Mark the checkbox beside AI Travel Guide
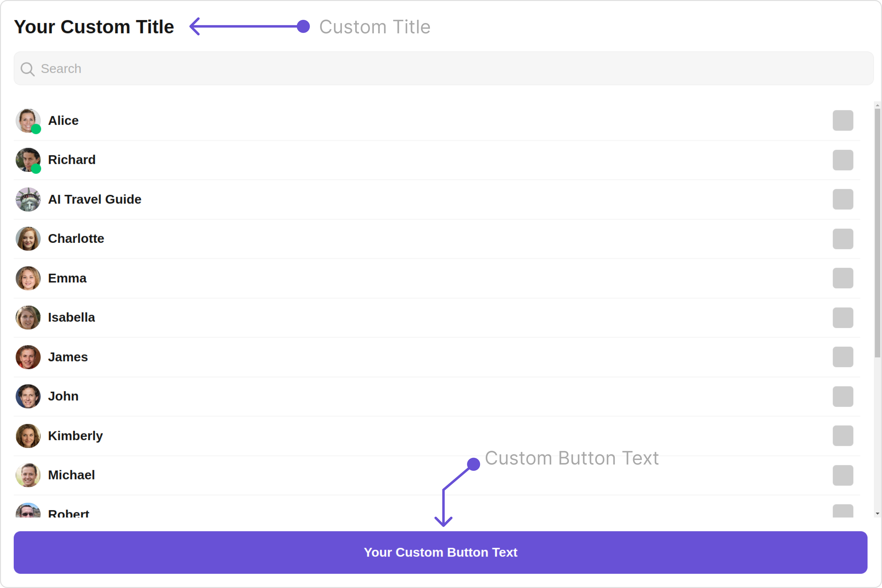The image size is (882, 588). tap(843, 199)
